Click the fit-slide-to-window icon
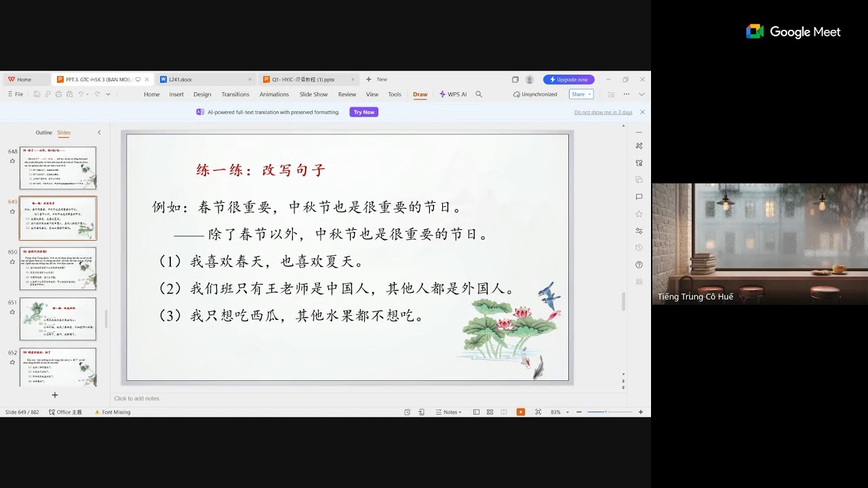868x488 pixels. click(x=538, y=412)
